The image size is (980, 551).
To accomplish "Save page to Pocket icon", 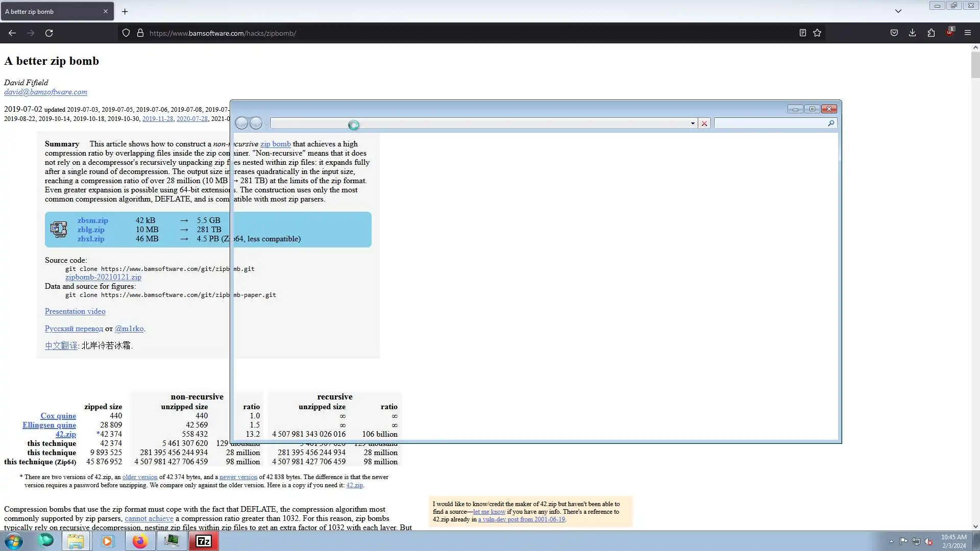I will [894, 33].
